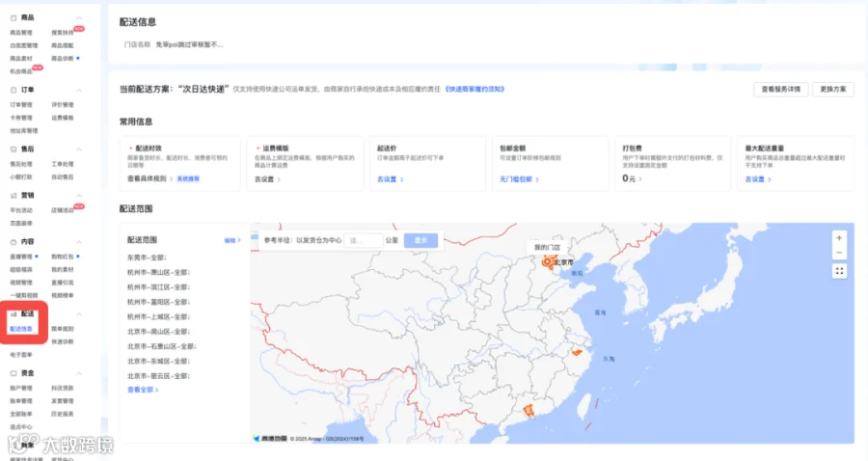Open 发票管理 in the sidebar
The width and height of the screenshot is (868, 461).
pos(62,400)
